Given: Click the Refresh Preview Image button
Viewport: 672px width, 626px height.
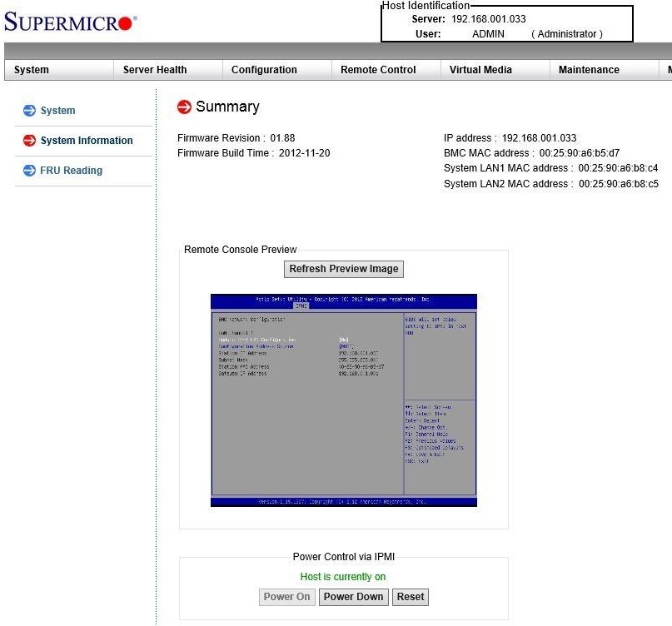Looking at the screenshot, I should tap(344, 269).
